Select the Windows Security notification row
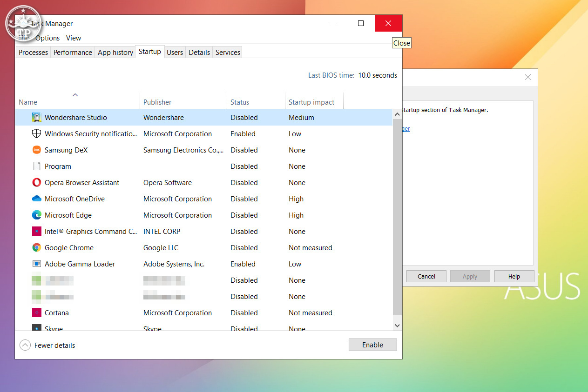 (x=204, y=134)
